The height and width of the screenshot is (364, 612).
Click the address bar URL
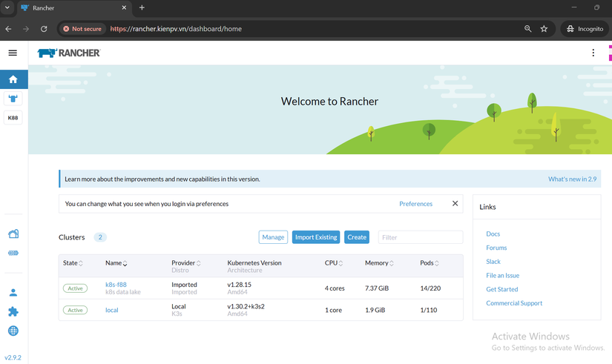point(176,29)
